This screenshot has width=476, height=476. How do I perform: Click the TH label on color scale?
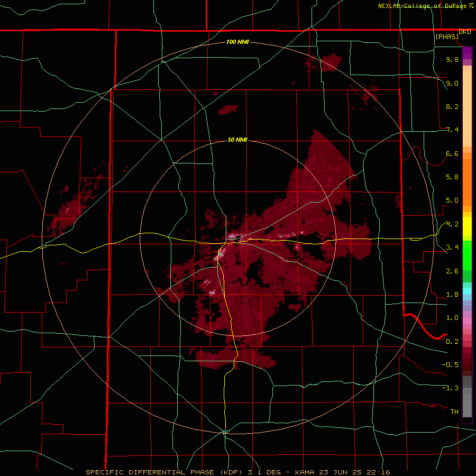point(454,412)
